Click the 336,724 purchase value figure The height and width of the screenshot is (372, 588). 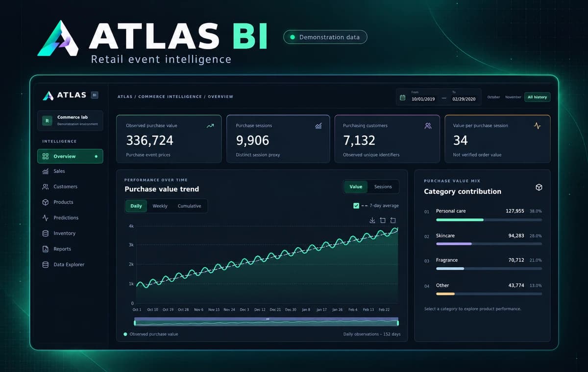click(149, 140)
